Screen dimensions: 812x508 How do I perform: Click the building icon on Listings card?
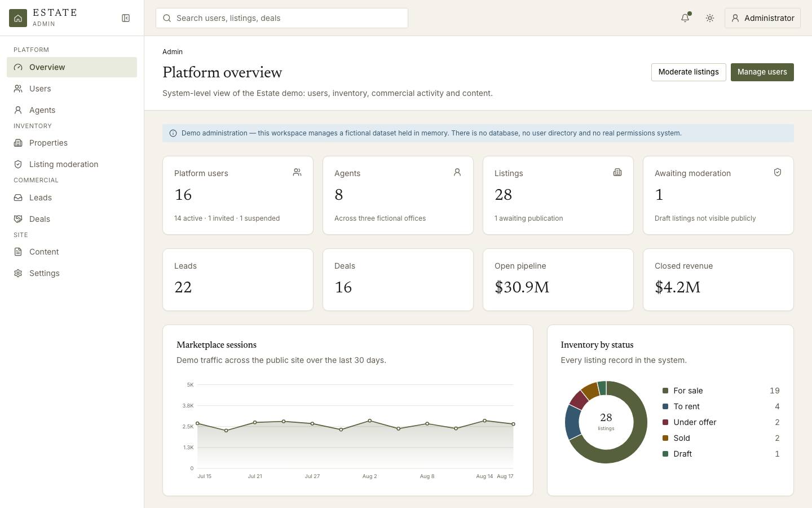pos(617,172)
